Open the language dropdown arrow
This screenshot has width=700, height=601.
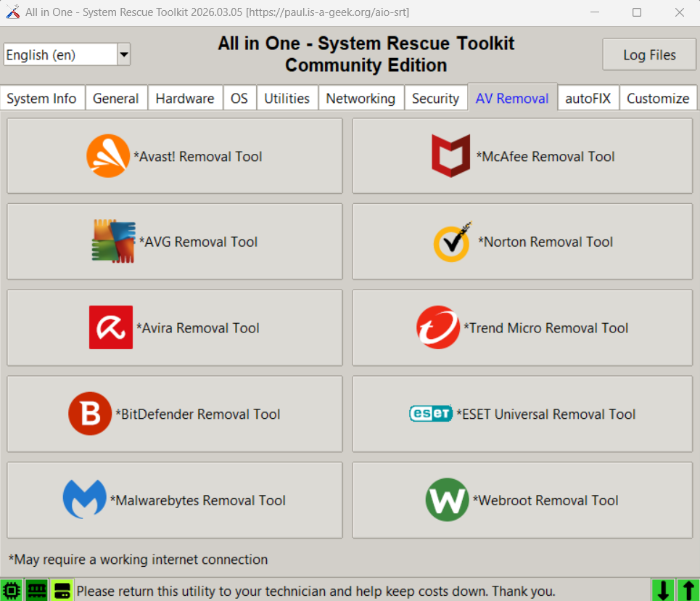(124, 54)
